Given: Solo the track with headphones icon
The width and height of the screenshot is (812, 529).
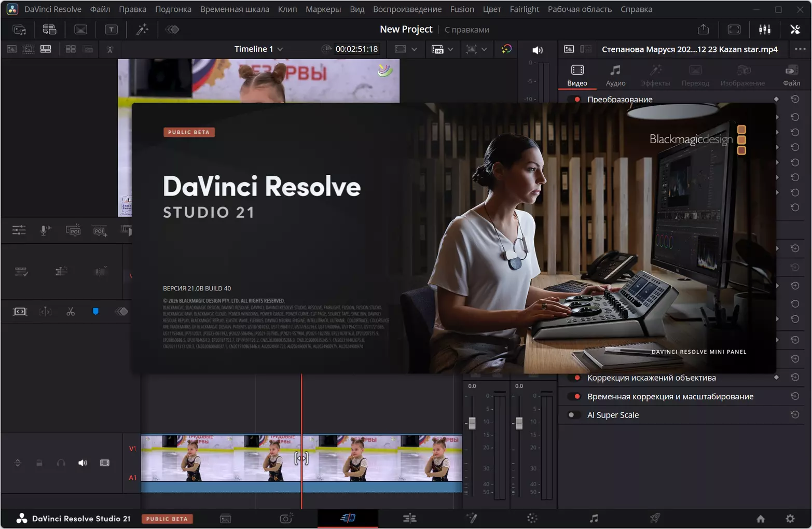Looking at the screenshot, I should coord(61,463).
